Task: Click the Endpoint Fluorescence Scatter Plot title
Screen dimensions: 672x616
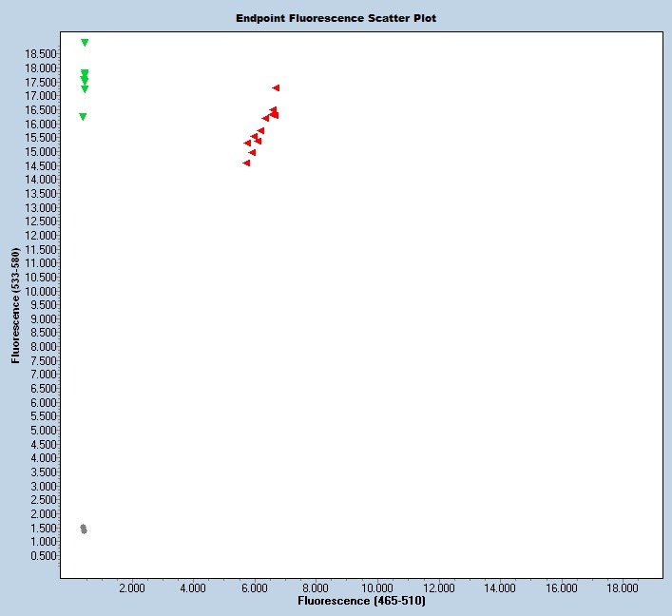Action: click(x=336, y=18)
